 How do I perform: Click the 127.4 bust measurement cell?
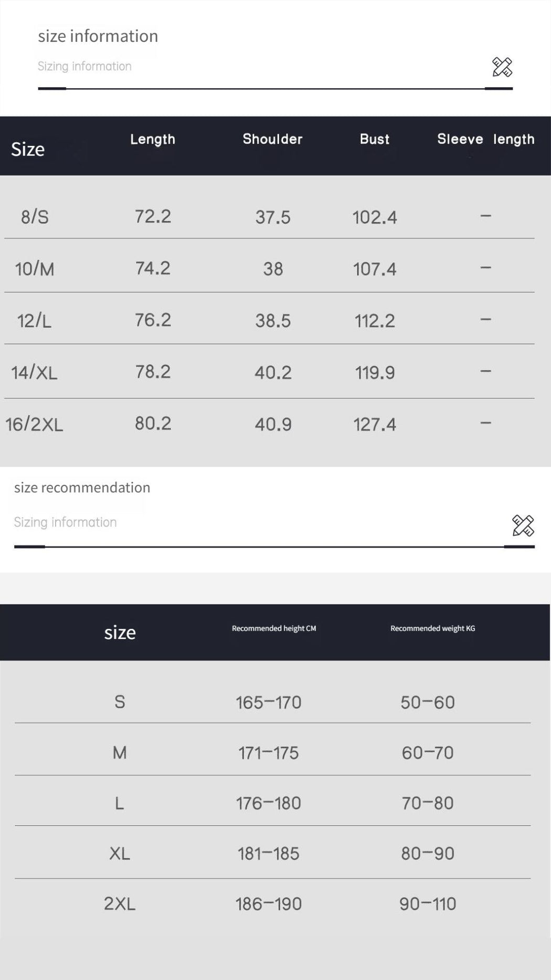pos(375,424)
